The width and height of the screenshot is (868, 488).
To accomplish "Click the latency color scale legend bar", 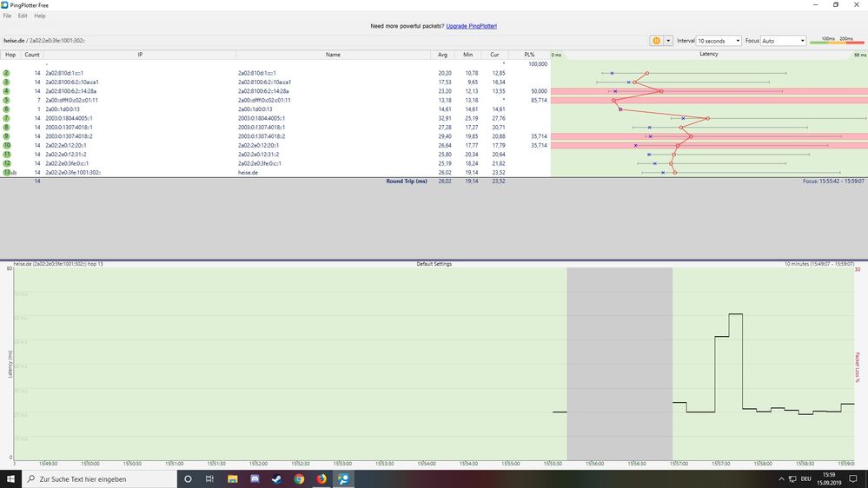I will click(x=837, y=42).
